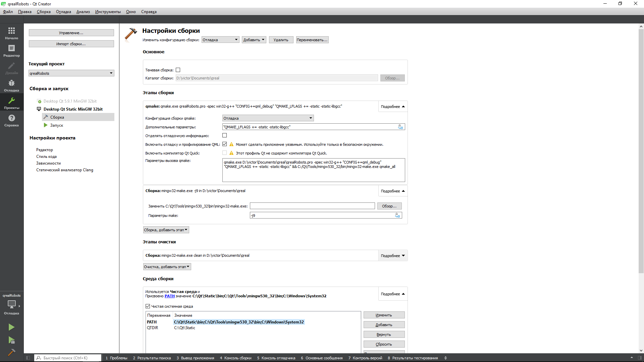Click Изменить environment variable button
Viewport: 644px width, 362px height.
click(x=384, y=315)
